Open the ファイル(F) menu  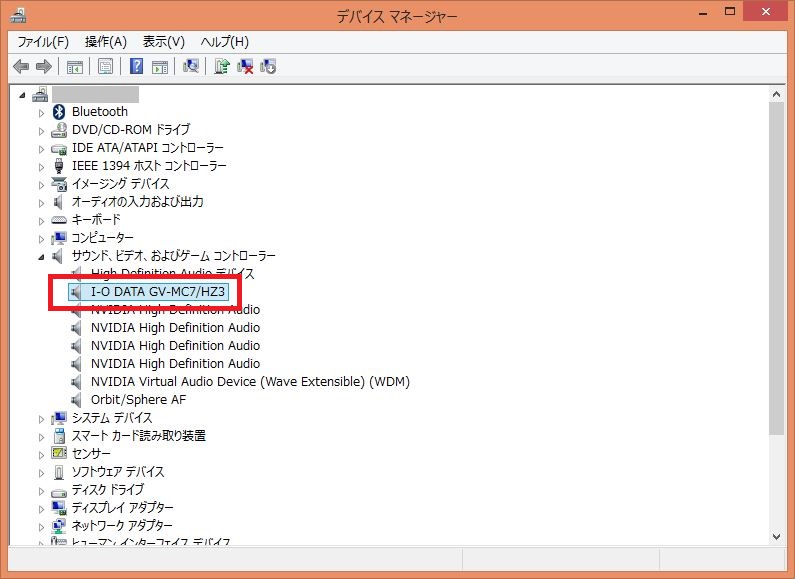(43, 42)
